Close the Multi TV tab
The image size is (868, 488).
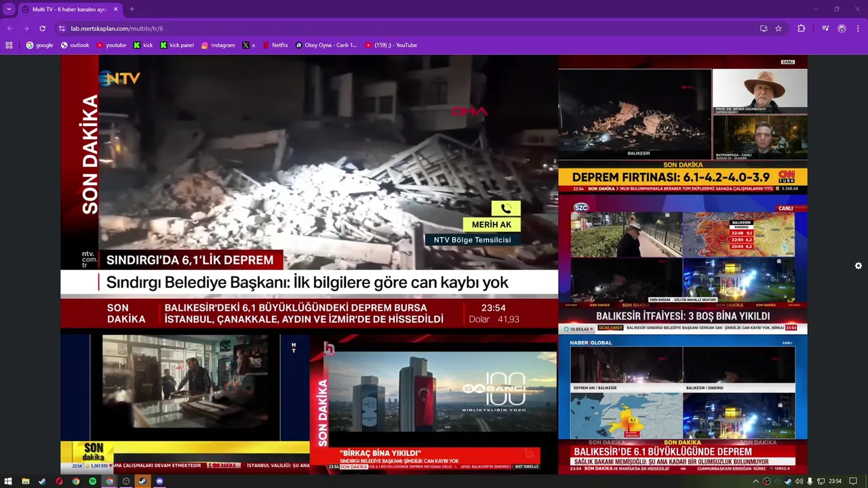(115, 9)
